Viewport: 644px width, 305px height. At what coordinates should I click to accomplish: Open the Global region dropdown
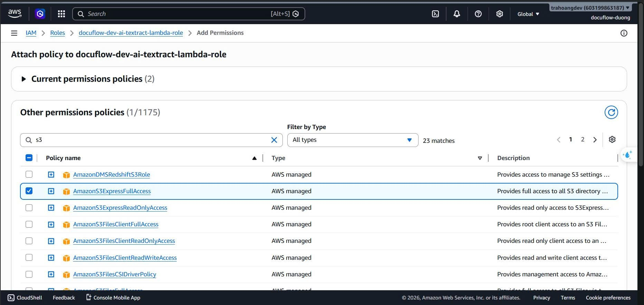(x=528, y=14)
